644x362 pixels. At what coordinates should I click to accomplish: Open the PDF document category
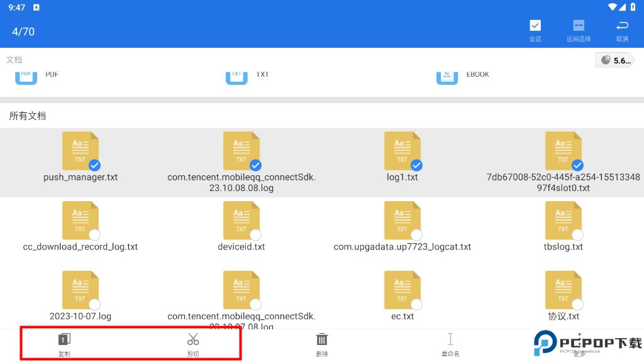click(26, 75)
